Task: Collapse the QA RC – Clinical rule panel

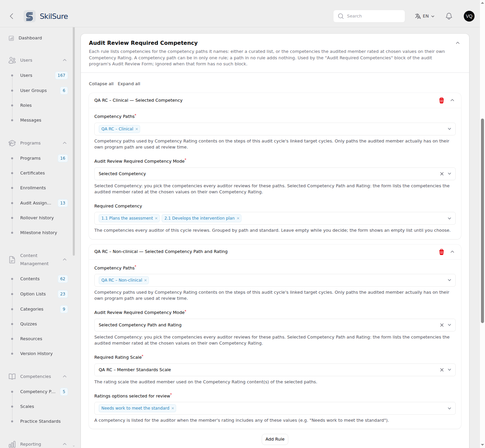Action: point(452,100)
